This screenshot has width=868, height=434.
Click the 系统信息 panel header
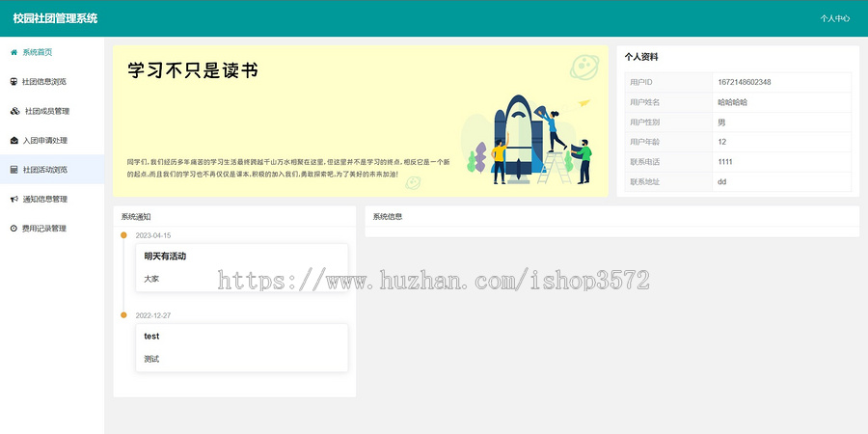click(612, 216)
